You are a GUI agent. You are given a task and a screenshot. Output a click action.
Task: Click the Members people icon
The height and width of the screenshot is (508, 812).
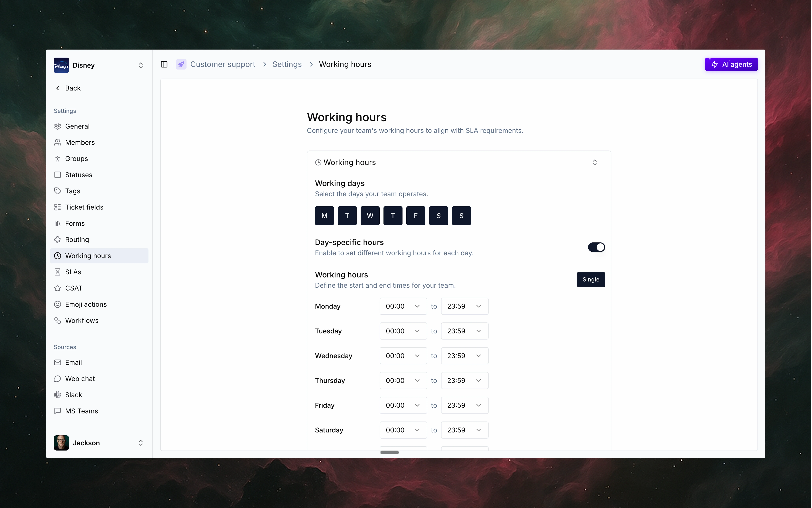point(58,142)
